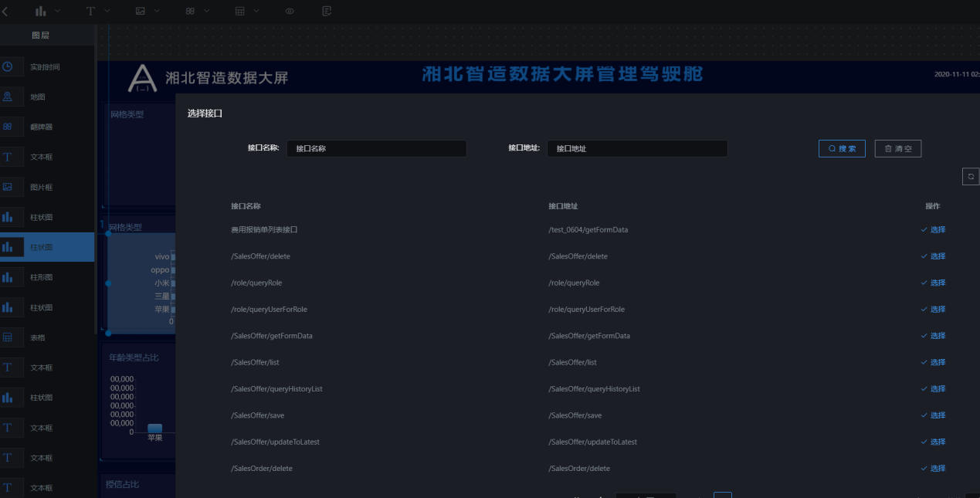
Task: Select the 地图 map layer icon
Action: point(8,97)
